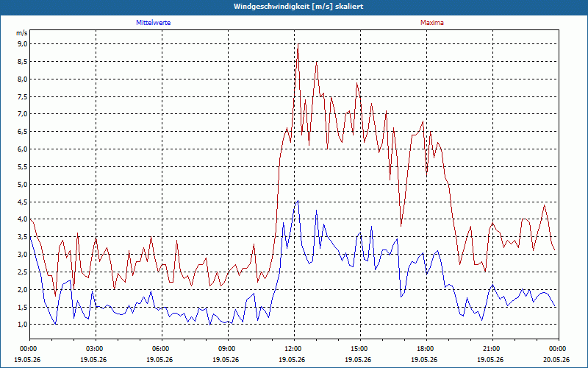Click the 15:00 time axis label
The width and height of the screenshot is (588, 368).
pos(360,349)
